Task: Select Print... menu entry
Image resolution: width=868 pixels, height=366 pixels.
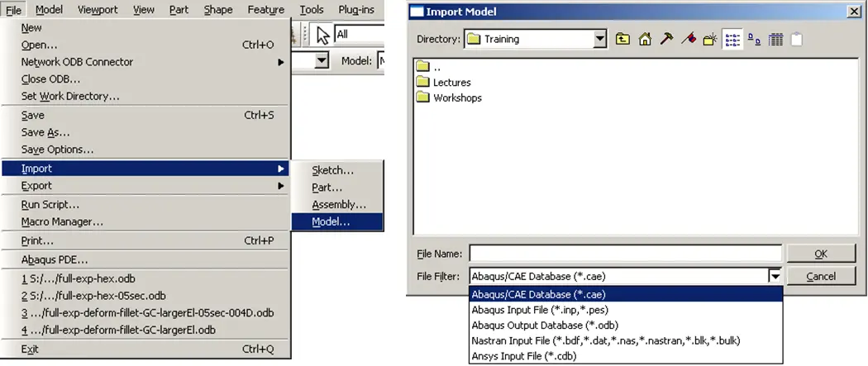Action: pos(145,240)
